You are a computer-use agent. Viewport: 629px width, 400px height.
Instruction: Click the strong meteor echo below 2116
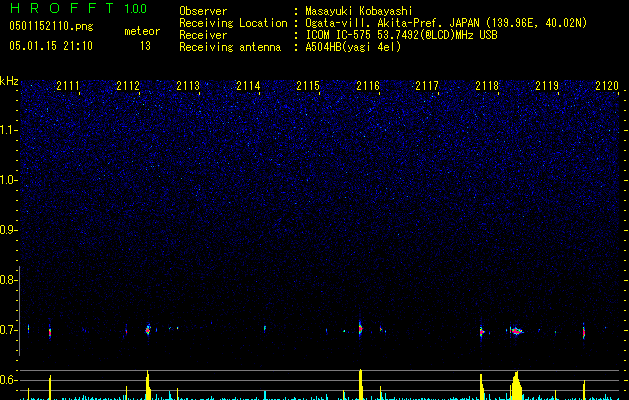[360, 328]
